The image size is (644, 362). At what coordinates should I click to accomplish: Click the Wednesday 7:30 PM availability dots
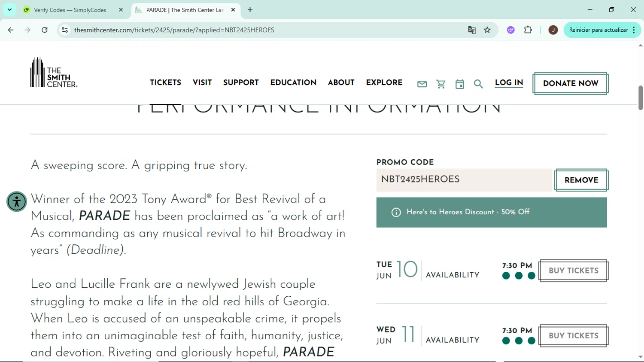(519, 341)
